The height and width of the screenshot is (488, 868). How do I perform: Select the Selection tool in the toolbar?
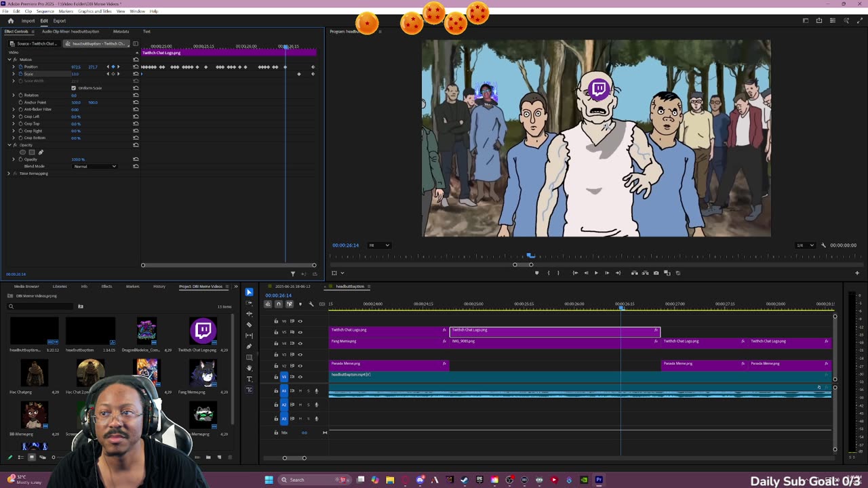coord(249,292)
